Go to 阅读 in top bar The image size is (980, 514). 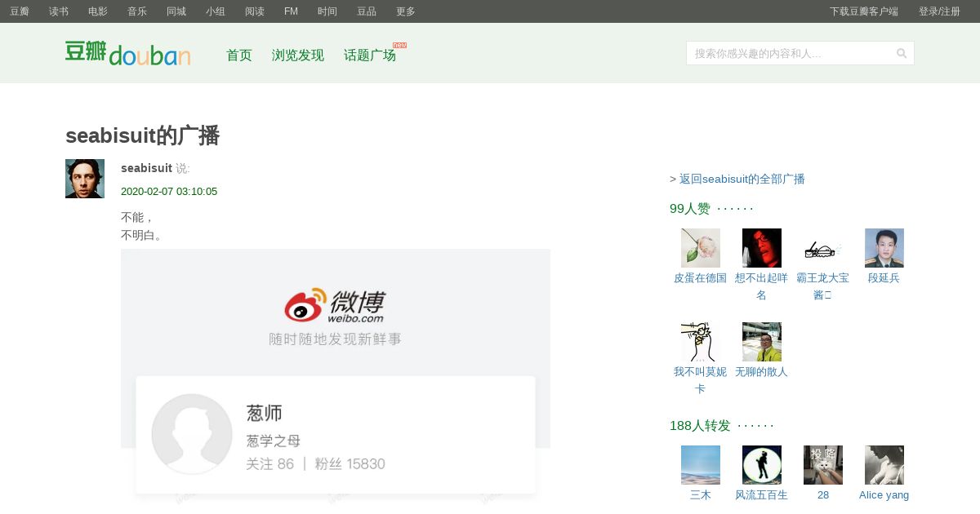coord(255,11)
